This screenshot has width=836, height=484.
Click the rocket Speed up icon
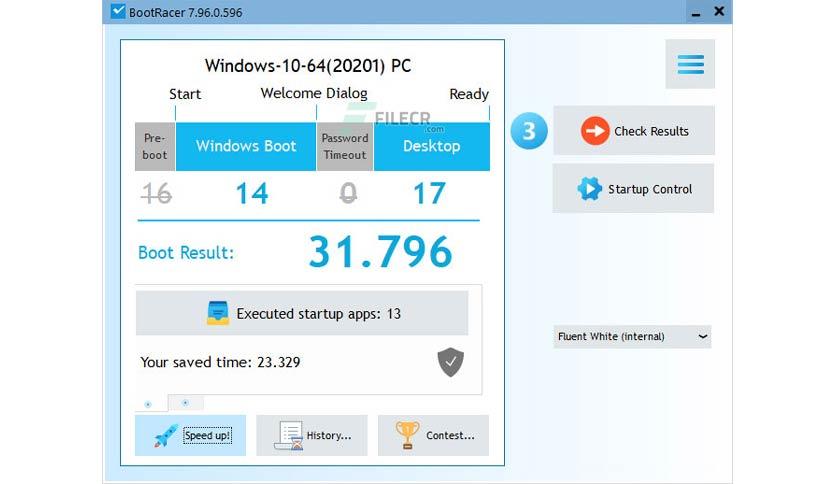[165, 436]
